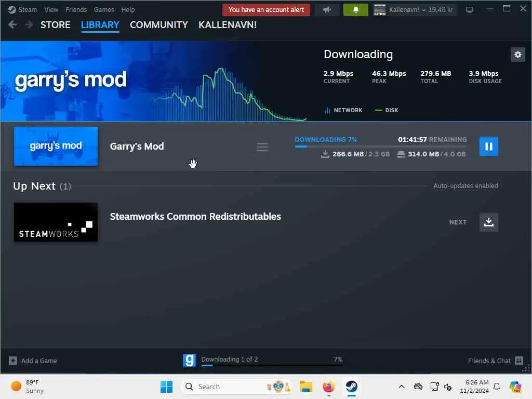The image size is (532, 399).
Task: Show hidden system tray icons
Action: pos(402,387)
